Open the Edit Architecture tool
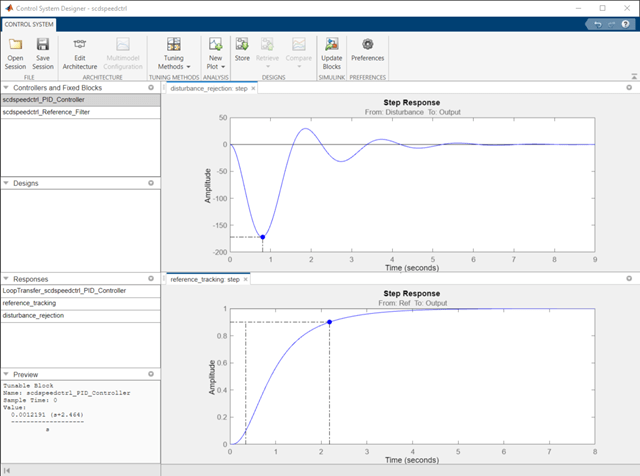Screen dimensions: 640x476 79,44
